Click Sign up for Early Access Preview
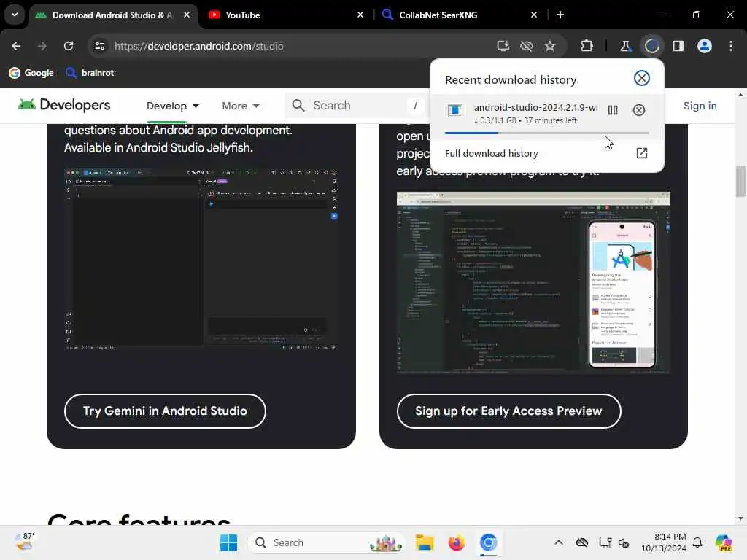Image resolution: width=747 pixels, height=560 pixels. [x=508, y=411]
